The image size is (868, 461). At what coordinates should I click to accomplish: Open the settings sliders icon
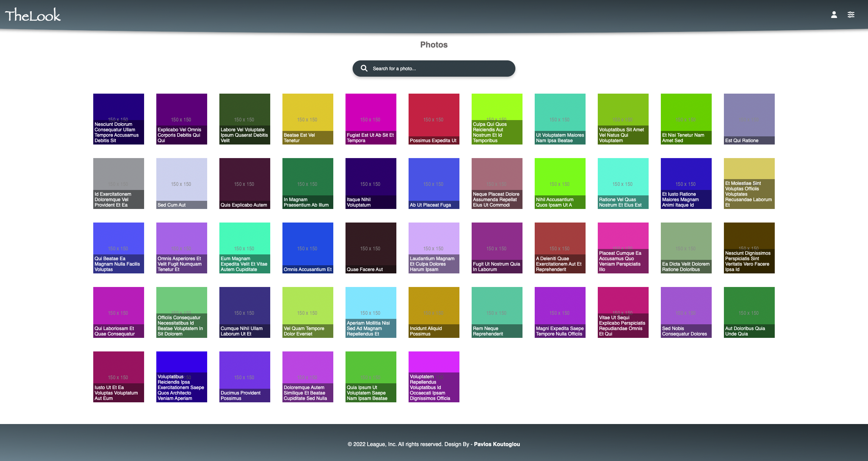851,15
